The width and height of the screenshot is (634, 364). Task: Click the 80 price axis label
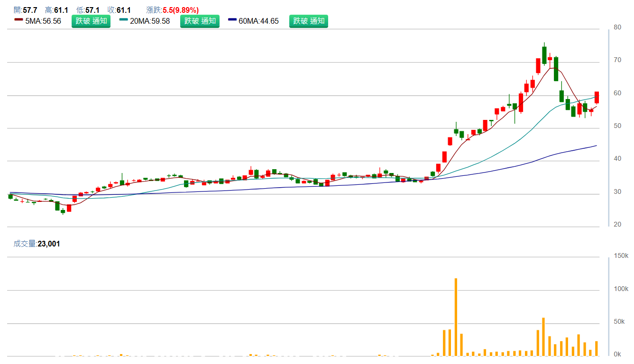pyautogui.click(x=617, y=27)
